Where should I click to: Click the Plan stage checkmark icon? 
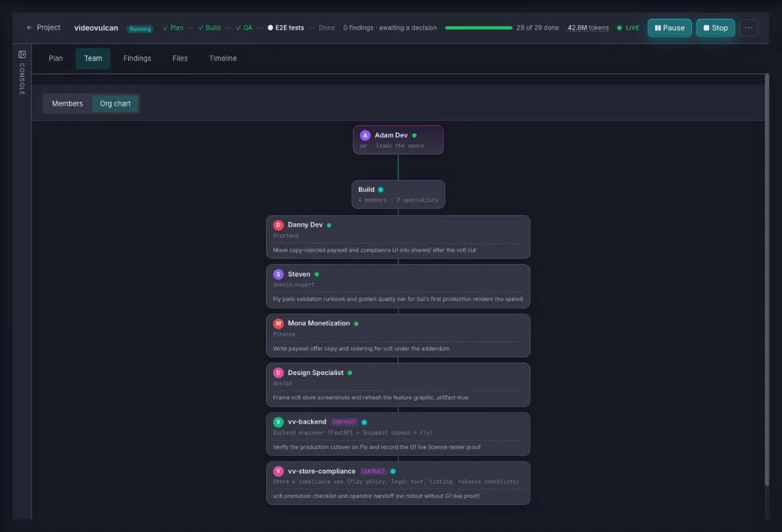[x=165, y=28]
